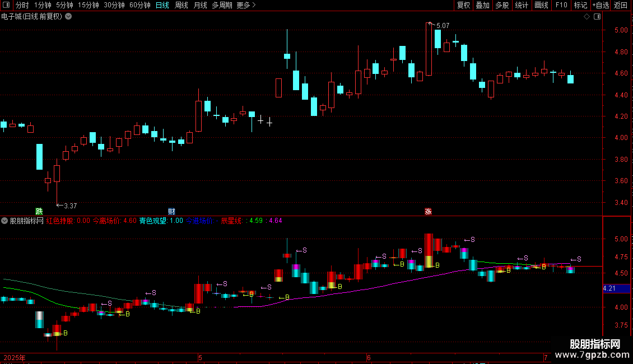Select the 15分钟 period
This screenshot has width=633, height=364.
tap(89, 5)
